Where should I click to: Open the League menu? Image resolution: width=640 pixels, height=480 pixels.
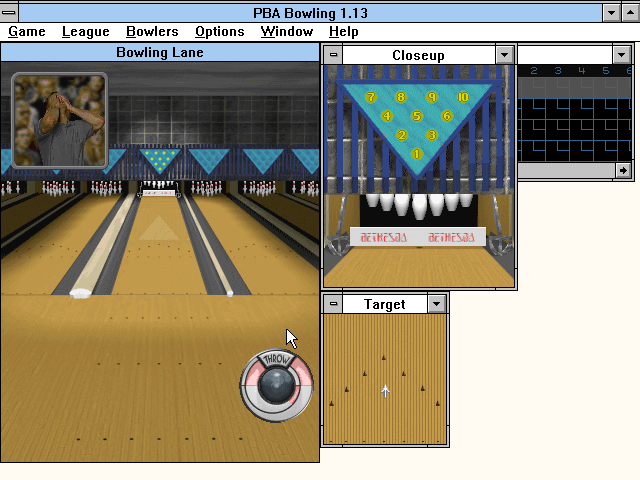tap(86, 32)
